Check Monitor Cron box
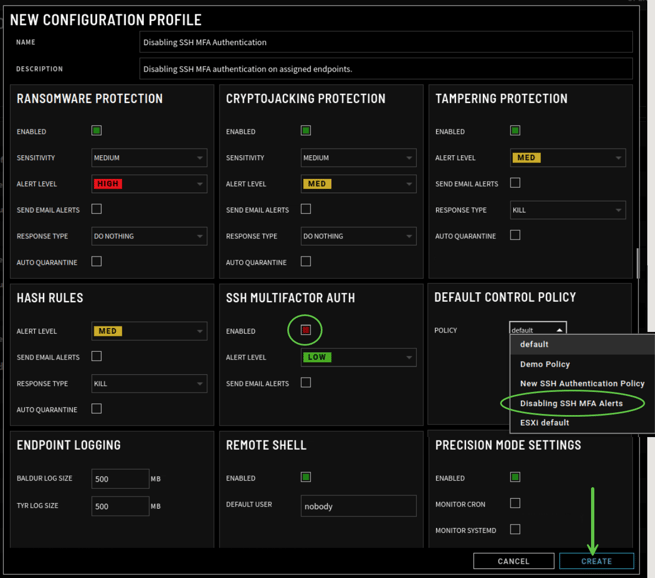This screenshot has width=655, height=578. tap(515, 503)
